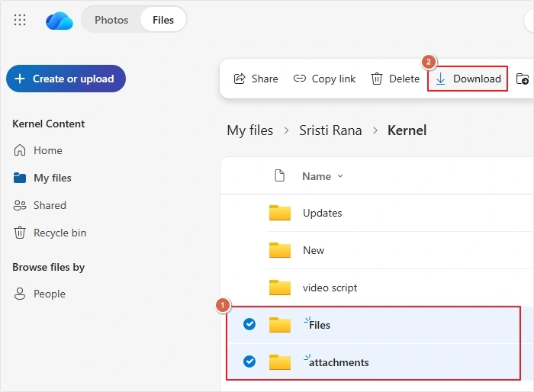The image size is (534, 392).
Task: Open the attachments folder row
Action: [381, 362]
